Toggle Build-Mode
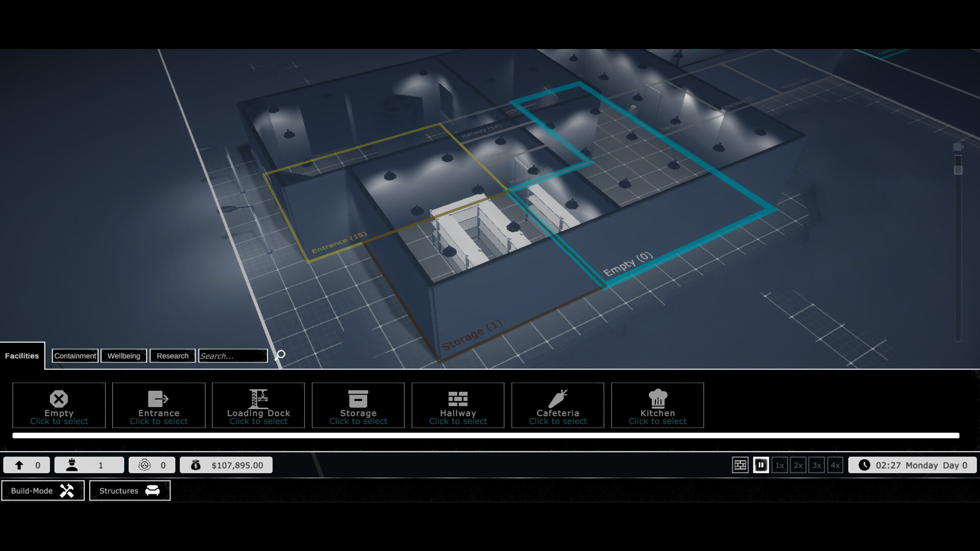 pos(43,490)
